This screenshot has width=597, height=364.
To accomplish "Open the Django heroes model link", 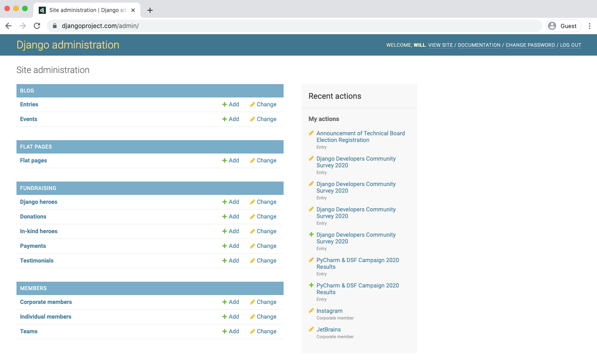I will [39, 202].
